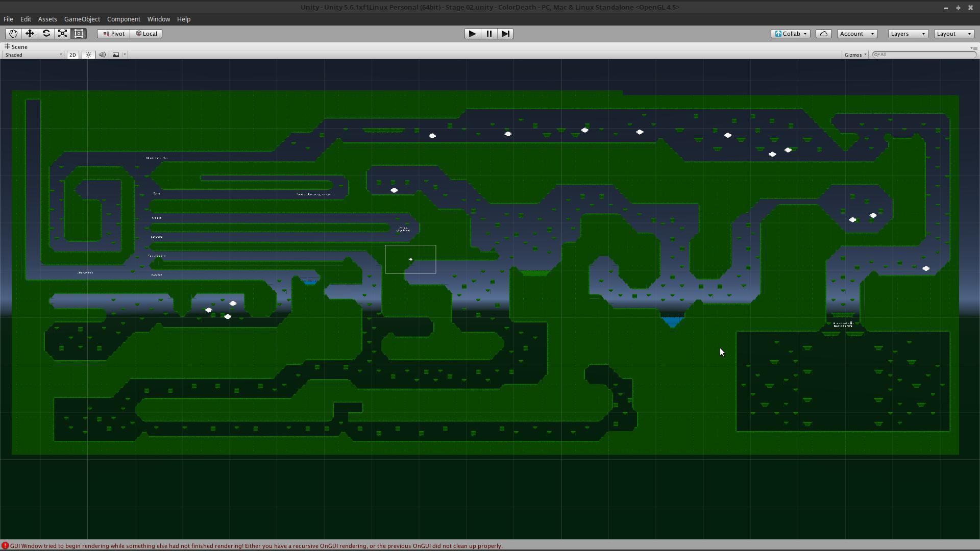Screen dimensions: 980x551
Task: Click the red error icon in status bar
Action: coord(5,546)
